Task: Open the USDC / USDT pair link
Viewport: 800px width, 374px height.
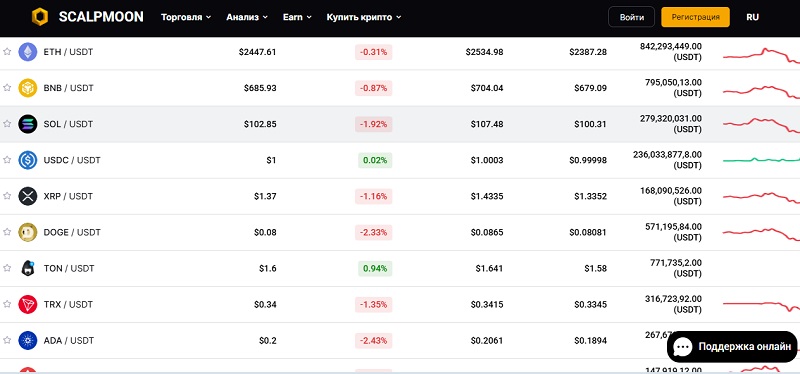Action: (x=72, y=160)
